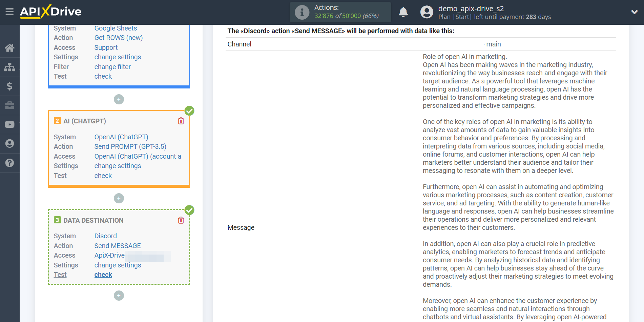
Task: Click change filter link
Action: click(x=112, y=67)
